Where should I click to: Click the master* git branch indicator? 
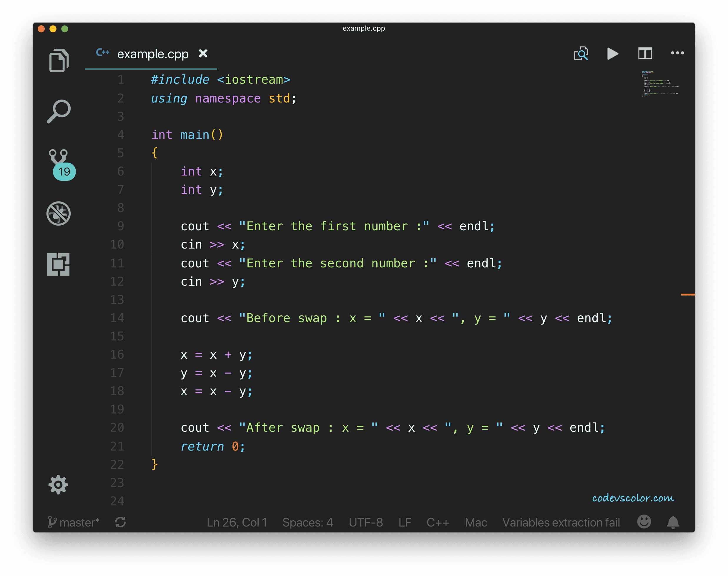click(74, 522)
